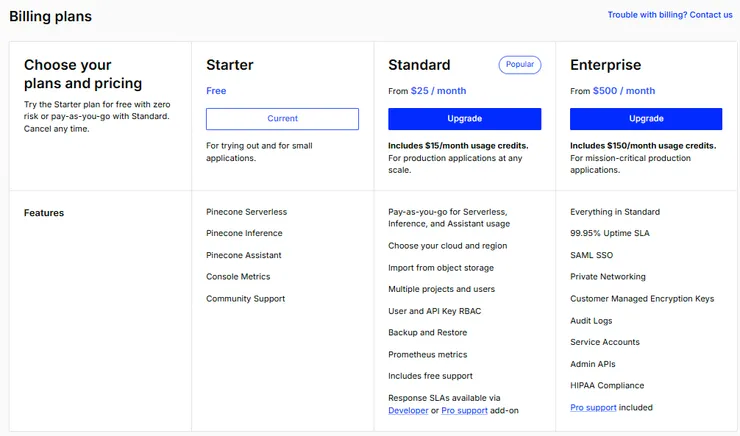Click the 'Trouble with billing? Contact us' link
This screenshot has height=436, width=740.
[x=669, y=15]
